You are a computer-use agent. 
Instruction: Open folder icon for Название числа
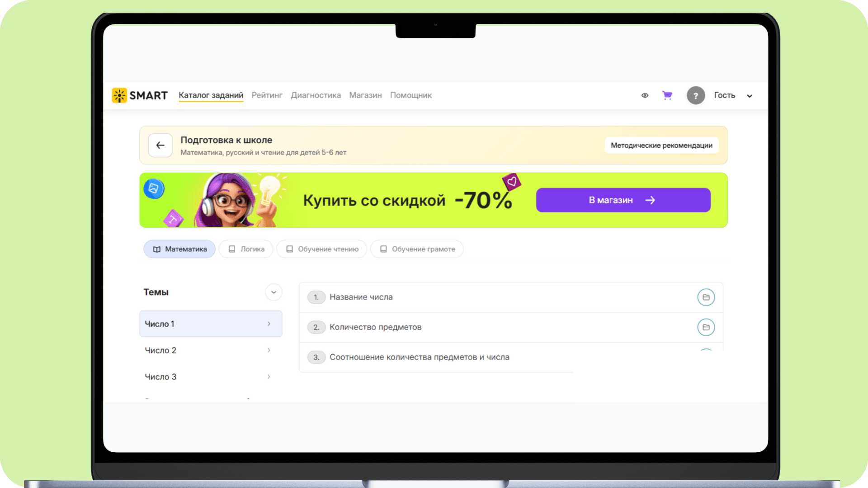(706, 297)
